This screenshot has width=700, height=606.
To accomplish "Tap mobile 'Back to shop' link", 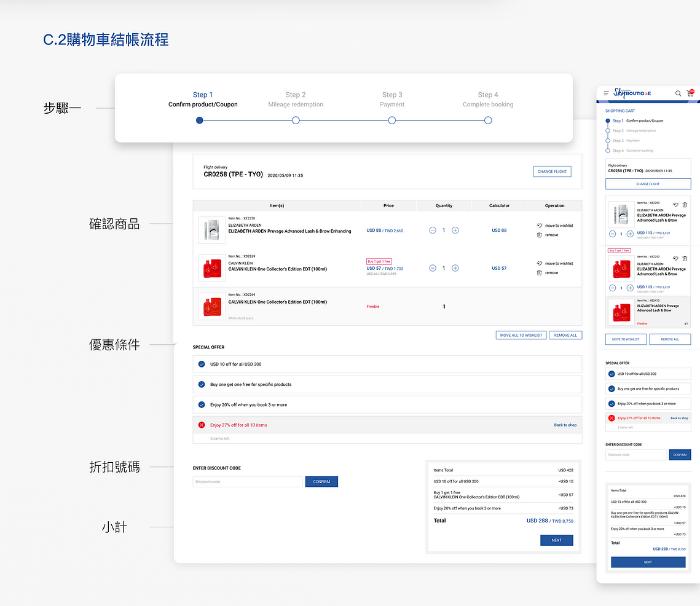I will pos(680,419).
